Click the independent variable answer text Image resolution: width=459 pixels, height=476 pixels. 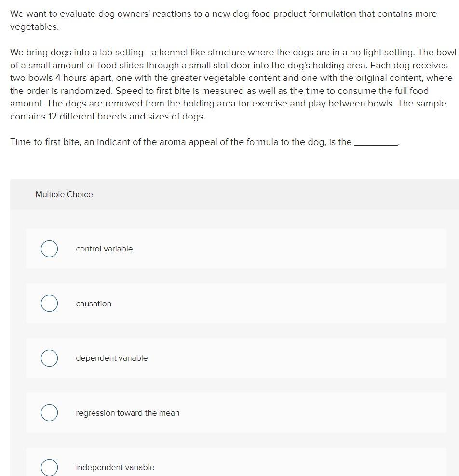coord(114,467)
